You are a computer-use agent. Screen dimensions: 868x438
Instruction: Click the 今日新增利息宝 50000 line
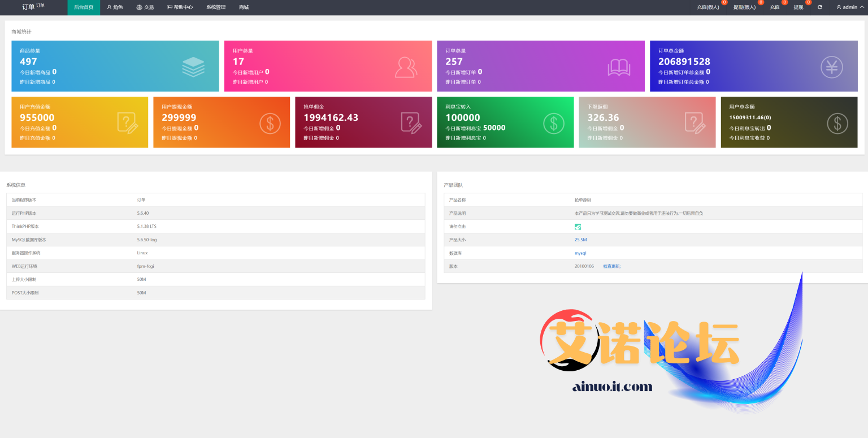pyautogui.click(x=475, y=128)
